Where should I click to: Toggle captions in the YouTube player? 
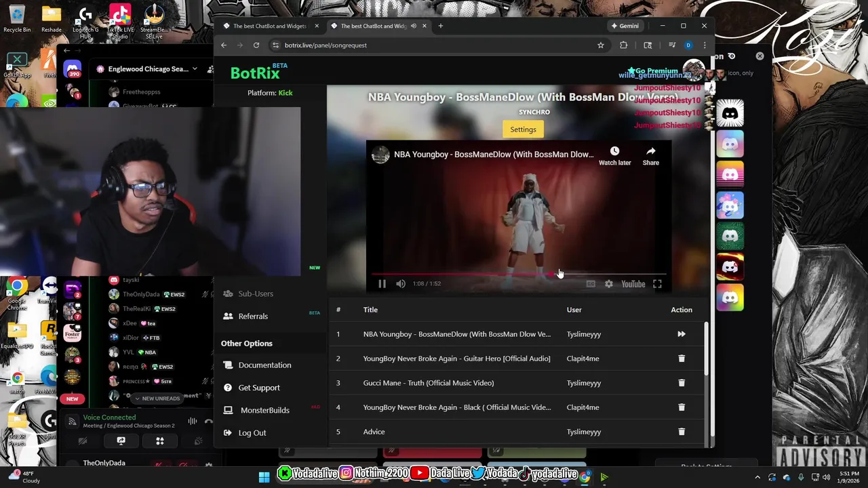(591, 284)
